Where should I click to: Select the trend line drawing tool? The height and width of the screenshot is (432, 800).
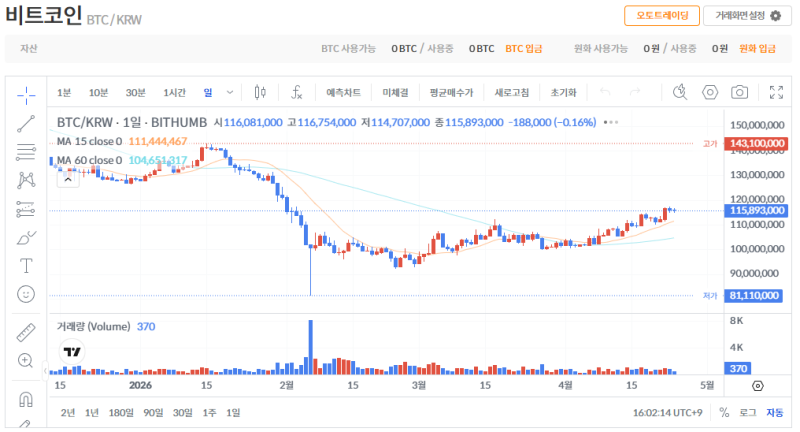tap(26, 123)
